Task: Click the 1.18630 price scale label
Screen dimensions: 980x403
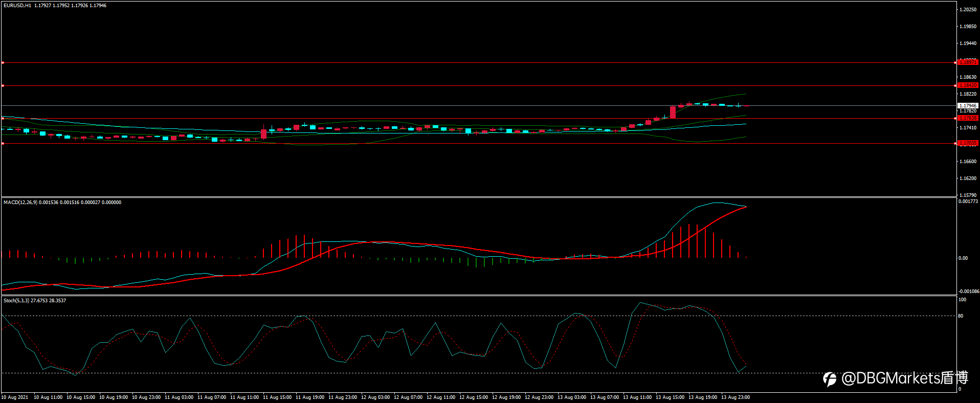Action: [x=968, y=77]
